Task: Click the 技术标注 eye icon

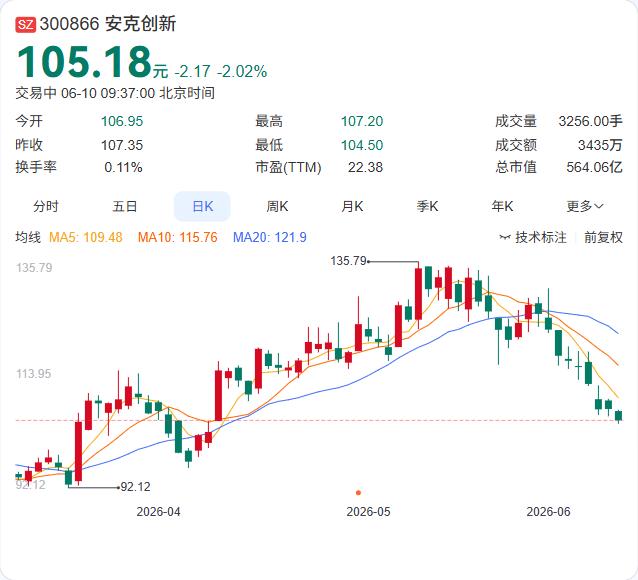Action: [505, 237]
